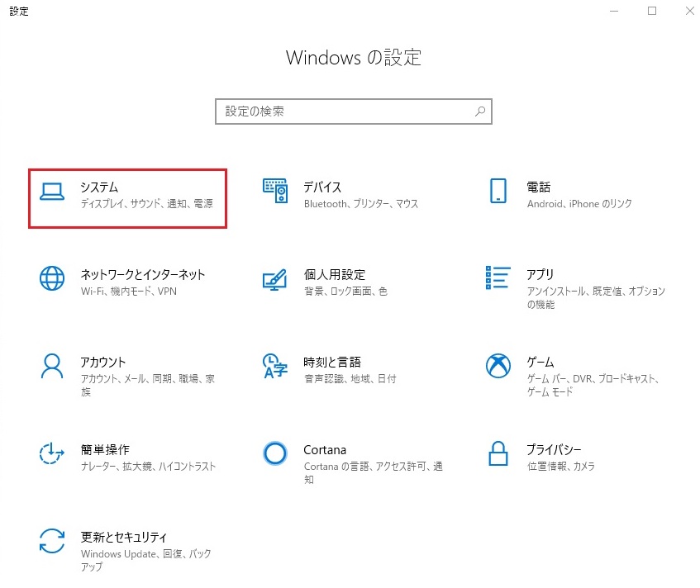Click the text アンインストール、既定値、オプションの機能
This screenshot has height=588, width=700.
[596, 297]
